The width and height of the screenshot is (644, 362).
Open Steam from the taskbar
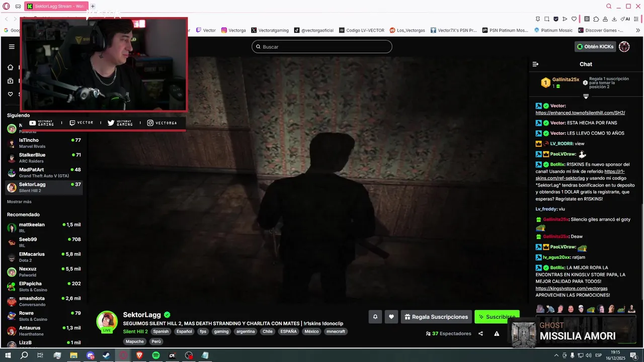[x=107, y=355]
